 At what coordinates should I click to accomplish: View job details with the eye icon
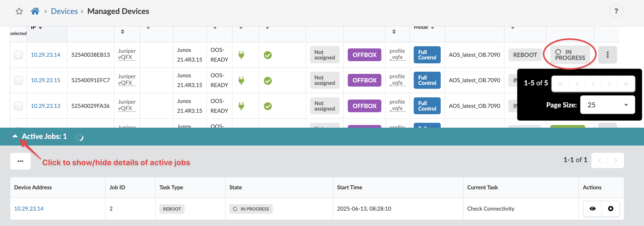592,209
